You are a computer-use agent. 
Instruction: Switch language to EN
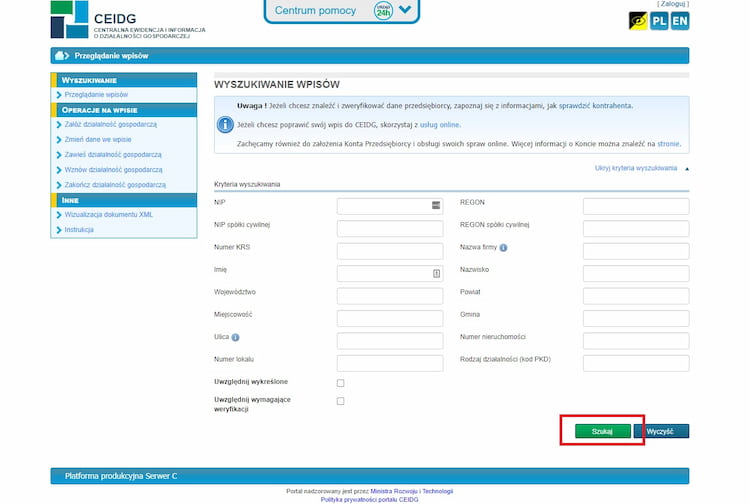[x=680, y=21]
